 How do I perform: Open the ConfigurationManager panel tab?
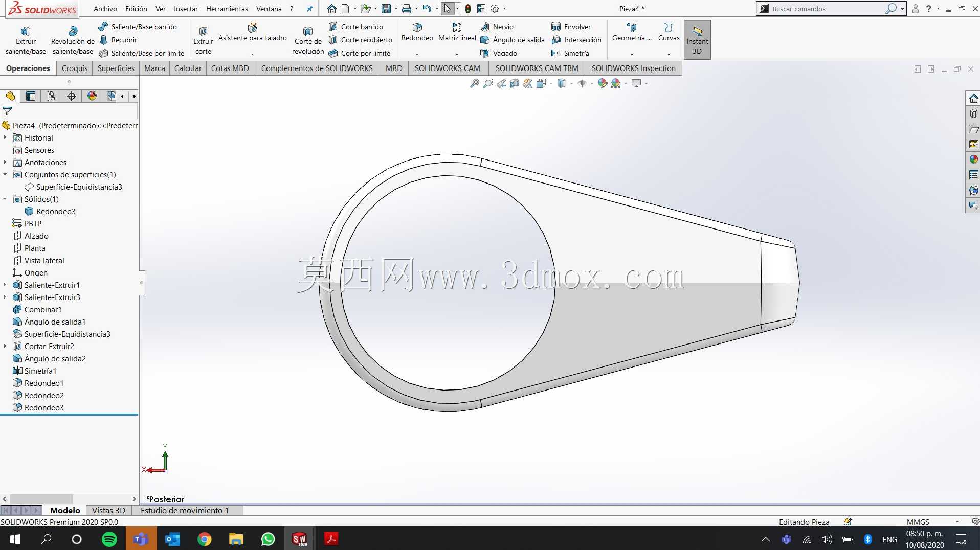click(51, 96)
